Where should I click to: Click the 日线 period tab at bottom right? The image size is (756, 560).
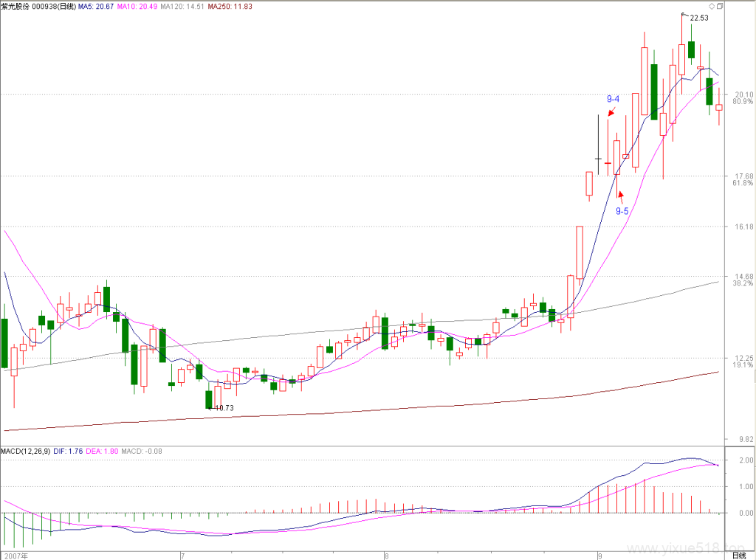coord(739,556)
